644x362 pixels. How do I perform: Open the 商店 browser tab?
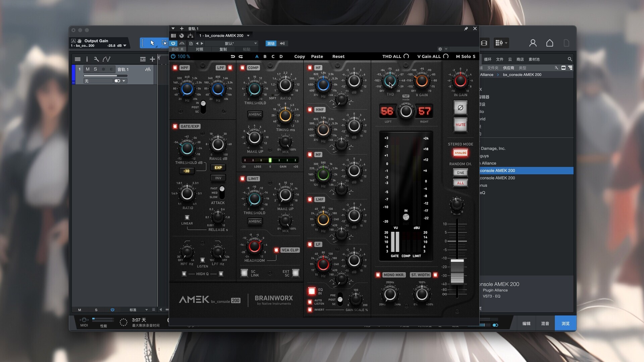[x=520, y=59]
